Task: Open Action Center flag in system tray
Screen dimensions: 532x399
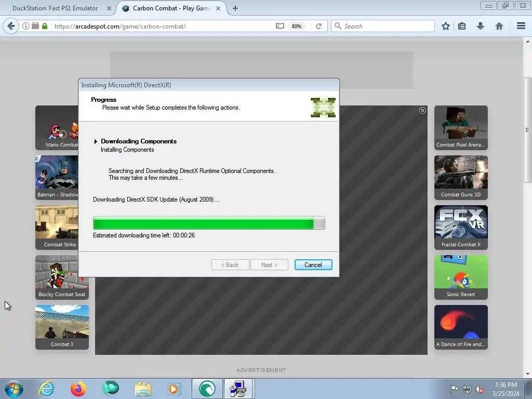Action: click(x=454, y=389)
